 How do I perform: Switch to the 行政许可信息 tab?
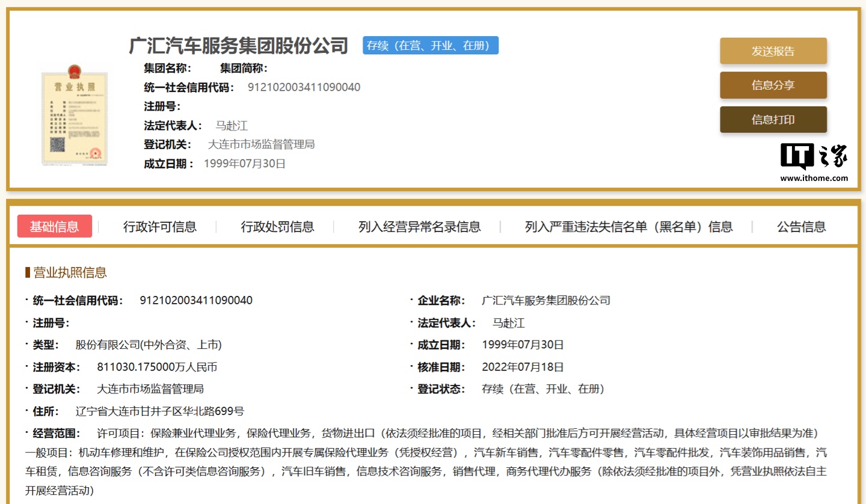tap(160, 227)
